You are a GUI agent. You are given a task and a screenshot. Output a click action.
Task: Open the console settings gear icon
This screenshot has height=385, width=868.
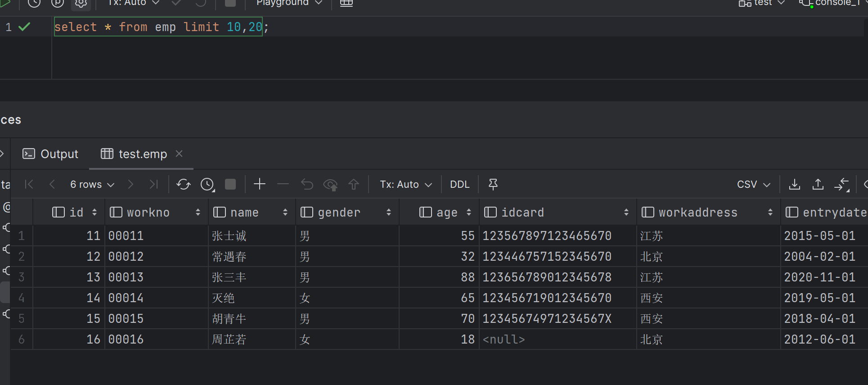81,3
